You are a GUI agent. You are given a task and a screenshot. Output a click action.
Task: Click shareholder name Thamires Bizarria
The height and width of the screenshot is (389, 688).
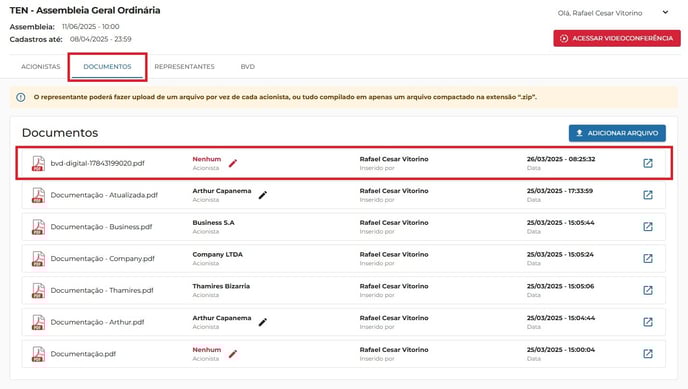pyautogui.click(x=221, y=286)
